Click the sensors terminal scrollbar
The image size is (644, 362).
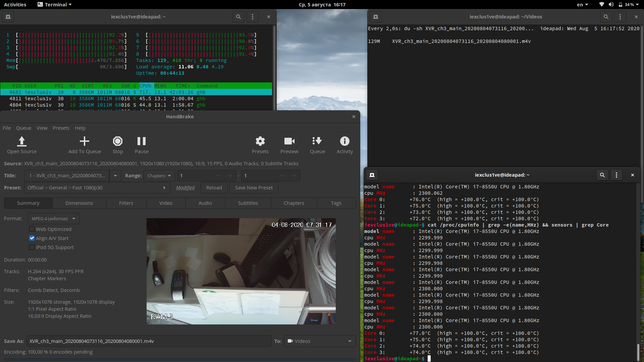tap(638, 352)
